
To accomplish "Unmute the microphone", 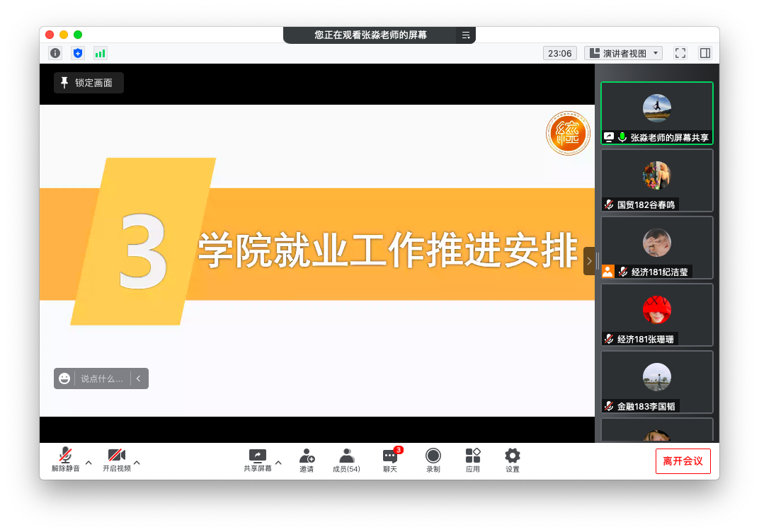I will tap(65, 460).
